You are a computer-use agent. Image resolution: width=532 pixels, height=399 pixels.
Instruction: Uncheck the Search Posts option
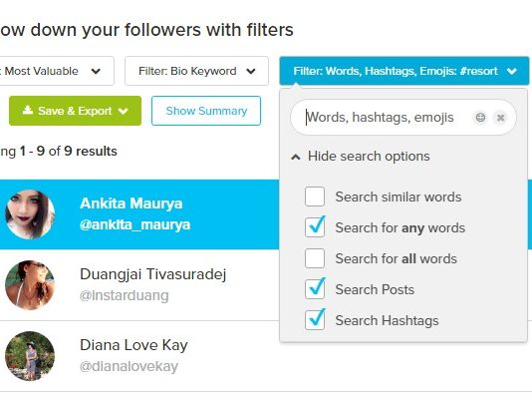click(315, 289)
